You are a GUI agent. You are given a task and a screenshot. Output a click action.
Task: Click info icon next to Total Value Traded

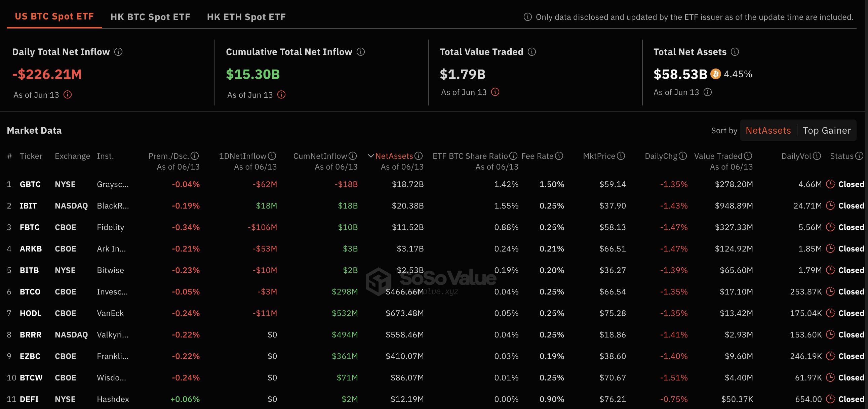tap(532, 52)
